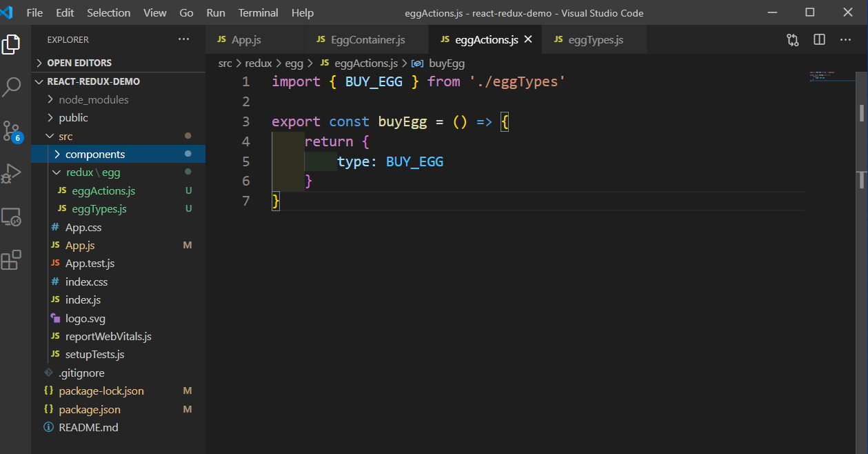The width and height of the screenshot is (868, 454).
Task: Open the Go menu
Action: 186,12
